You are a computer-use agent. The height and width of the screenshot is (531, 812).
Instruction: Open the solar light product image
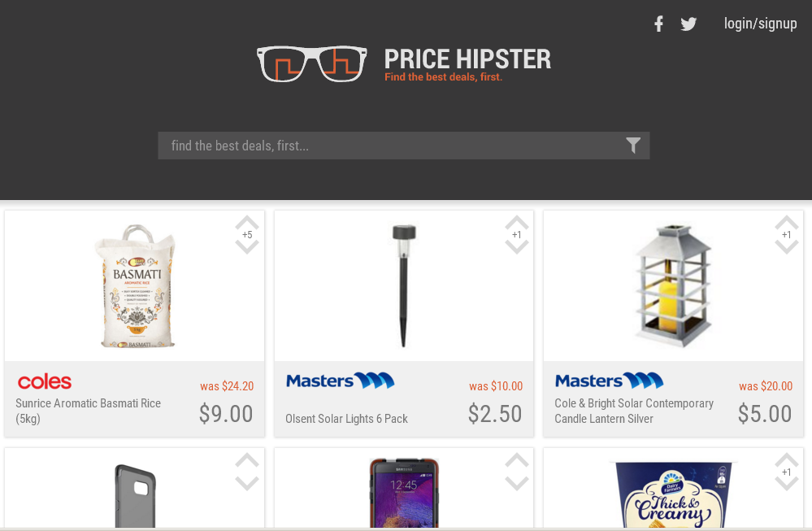coord(404,286)
